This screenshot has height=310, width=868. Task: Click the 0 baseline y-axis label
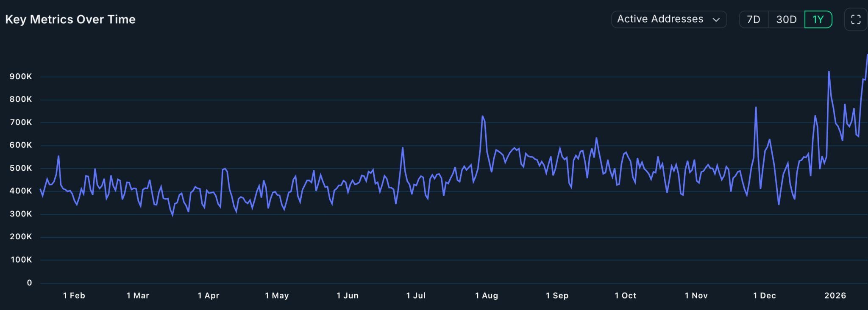click(29, 283)
